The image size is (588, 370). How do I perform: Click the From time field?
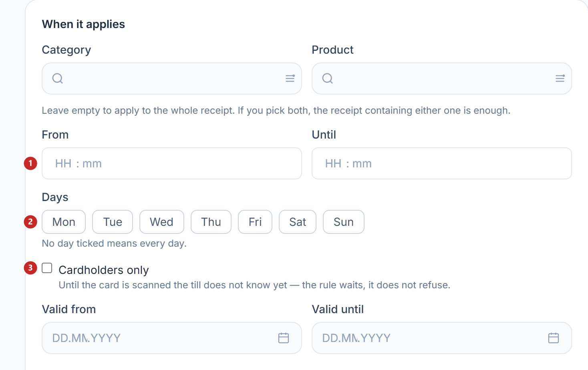[x=172, y=163]
